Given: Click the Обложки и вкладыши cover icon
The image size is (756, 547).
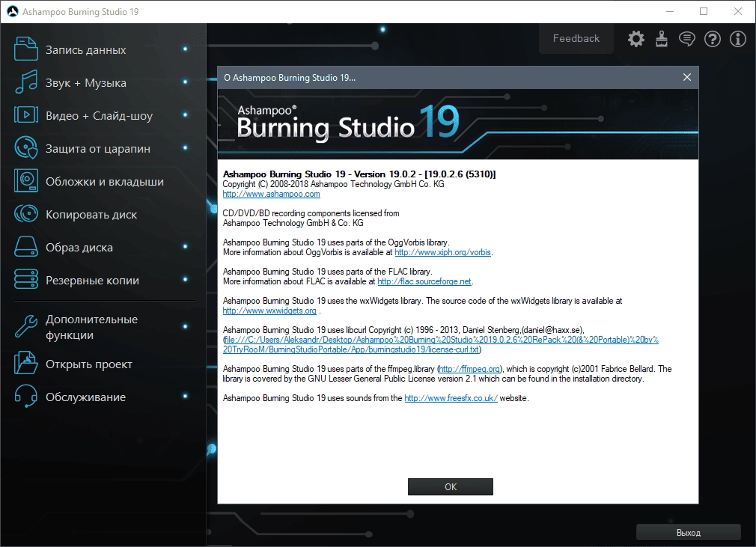Looking at the screenshot, I should [25, 181].
